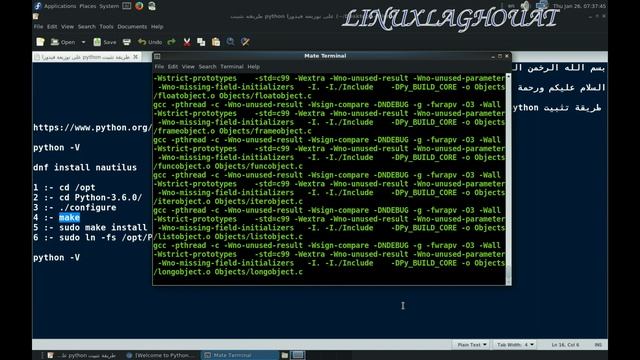This screenshot has width=640, height=360.
Task: Open Mate Terminal File menu
Action: tap(159, 67)
